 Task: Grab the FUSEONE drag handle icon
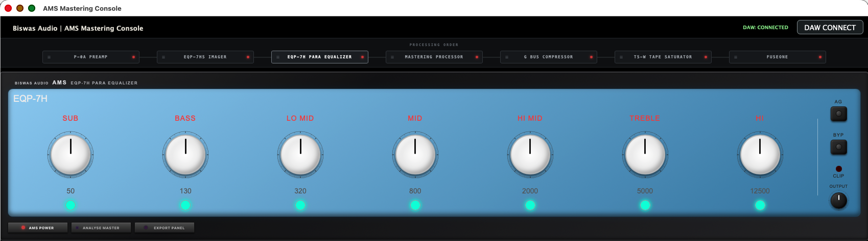coord(736,57)
